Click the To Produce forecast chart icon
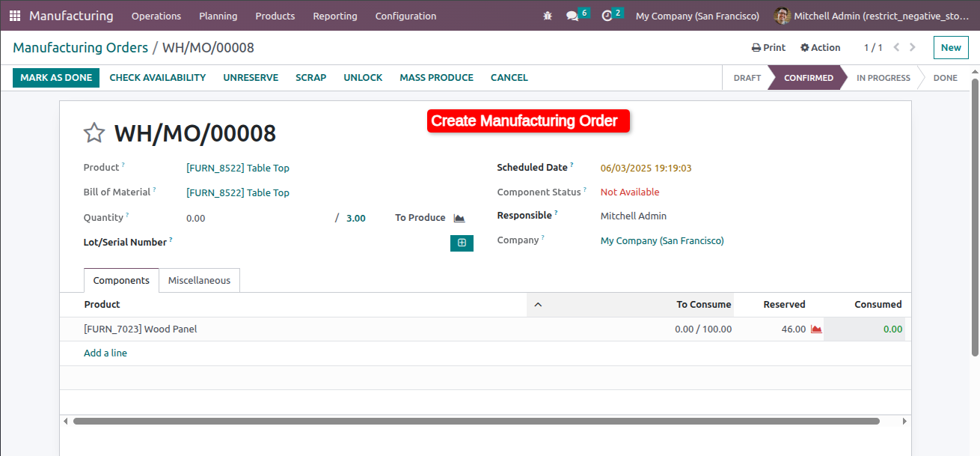This screenshot has width=980, height=456. click(459, 218)
